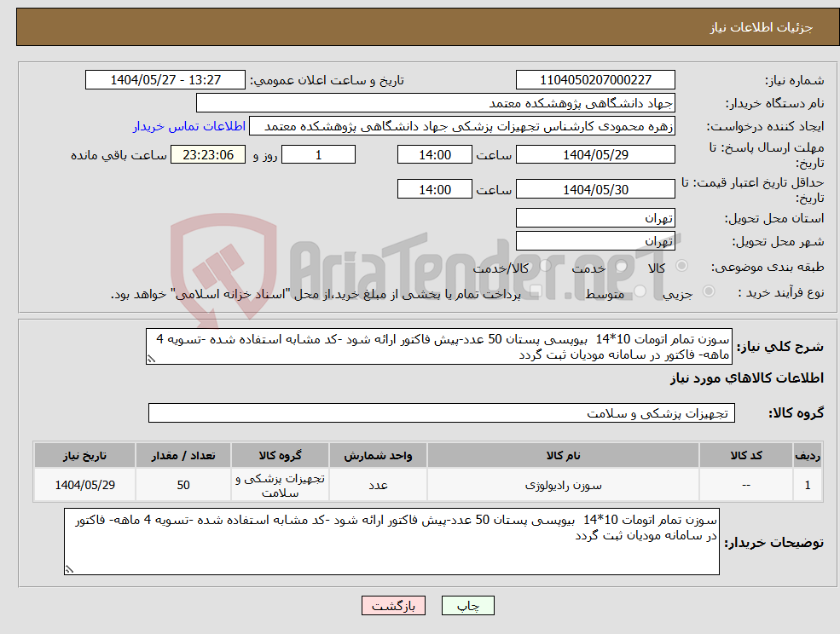840x634 pixels.
Task: Click the announcement date field 1404/05/27 - 13:27
Action: (x=165, y=80)
